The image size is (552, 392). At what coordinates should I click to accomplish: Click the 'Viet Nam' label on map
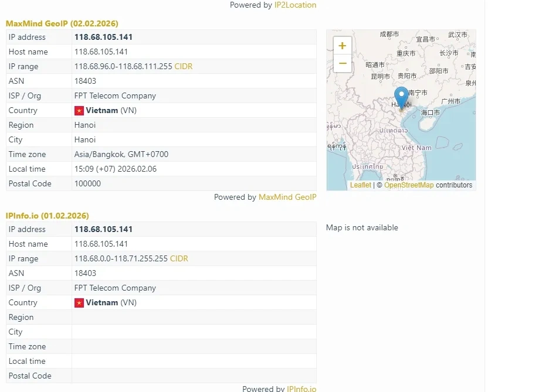[416, 148]
